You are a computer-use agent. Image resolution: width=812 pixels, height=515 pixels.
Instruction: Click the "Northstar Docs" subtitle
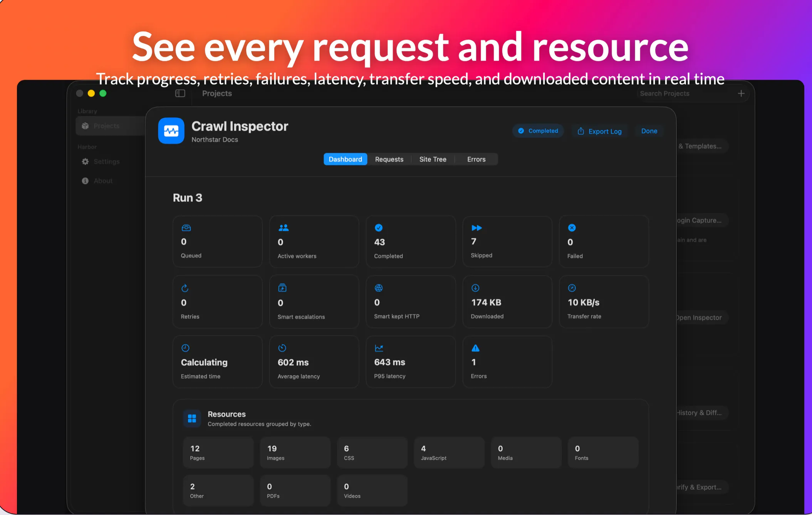click(215, 140)
